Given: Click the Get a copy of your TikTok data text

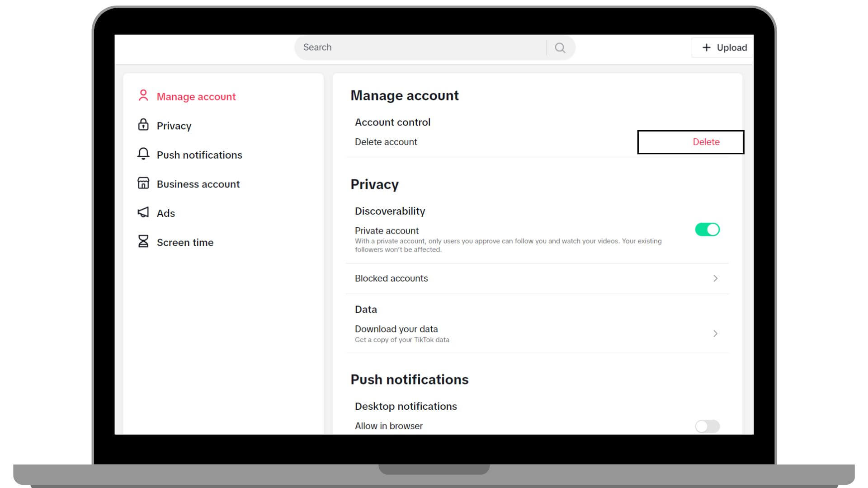Looking at the screenshot, I should 402,340.
